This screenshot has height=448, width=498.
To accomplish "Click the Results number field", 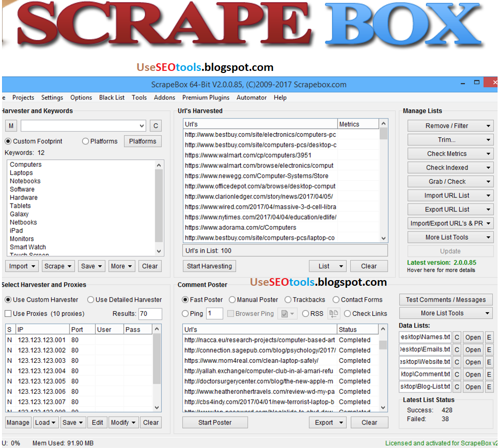I will click(x=150, y=313).
